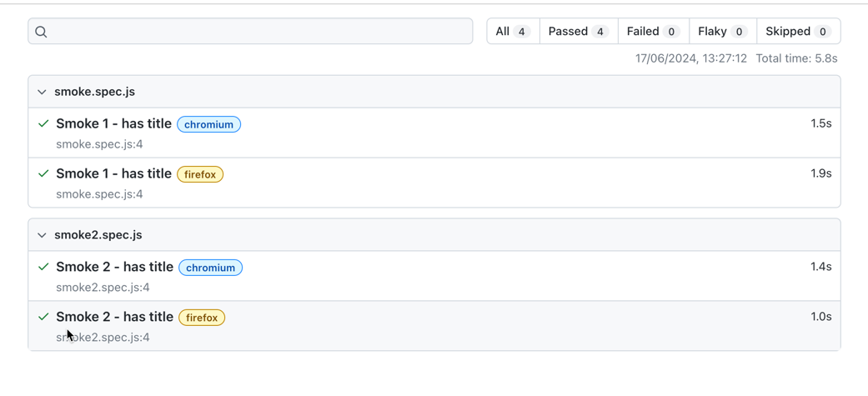Click the chromium label on Smoke 1
Image resolution: width=868 pixels, height=396 pixels.
(208, 125)
